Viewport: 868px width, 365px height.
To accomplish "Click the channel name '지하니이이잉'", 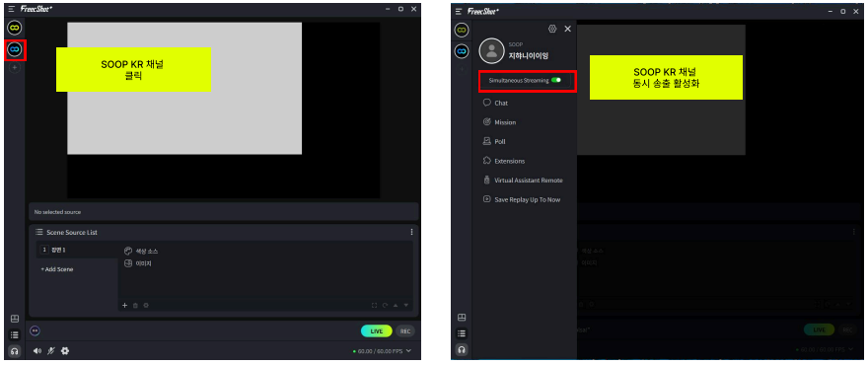I will pyautogui.click(x=529, y=55).
